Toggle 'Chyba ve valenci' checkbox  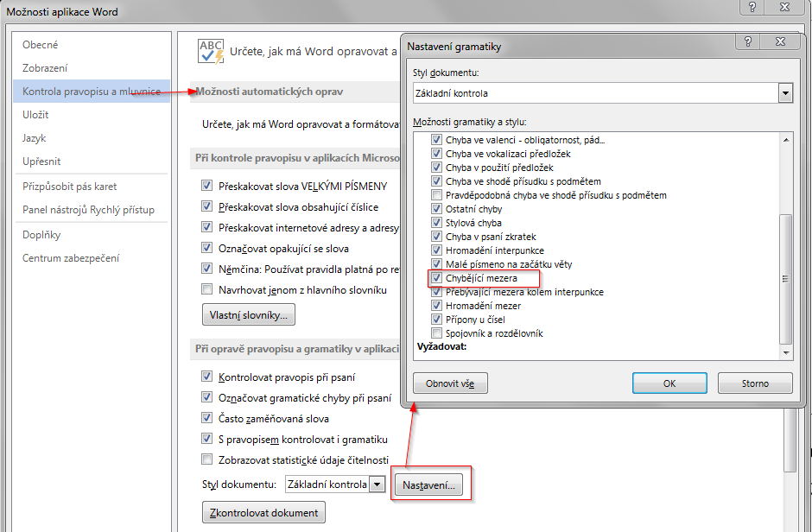pos(436,140)
